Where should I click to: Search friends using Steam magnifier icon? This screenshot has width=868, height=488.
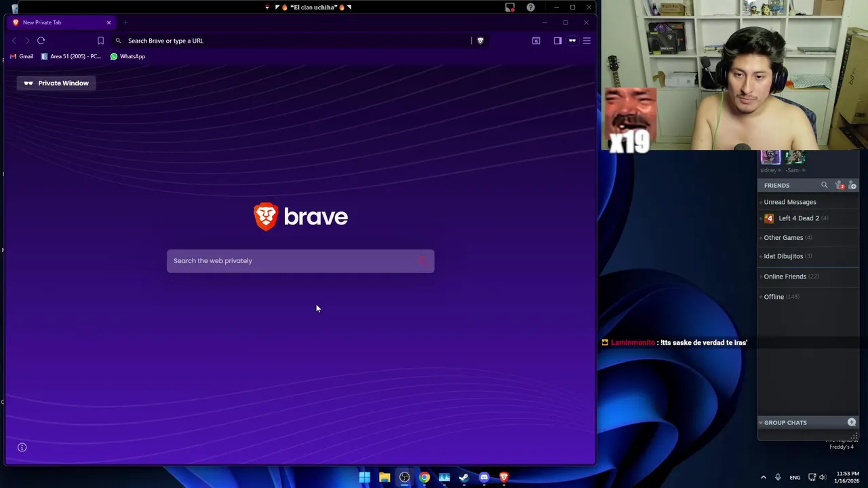coord(825,185)
